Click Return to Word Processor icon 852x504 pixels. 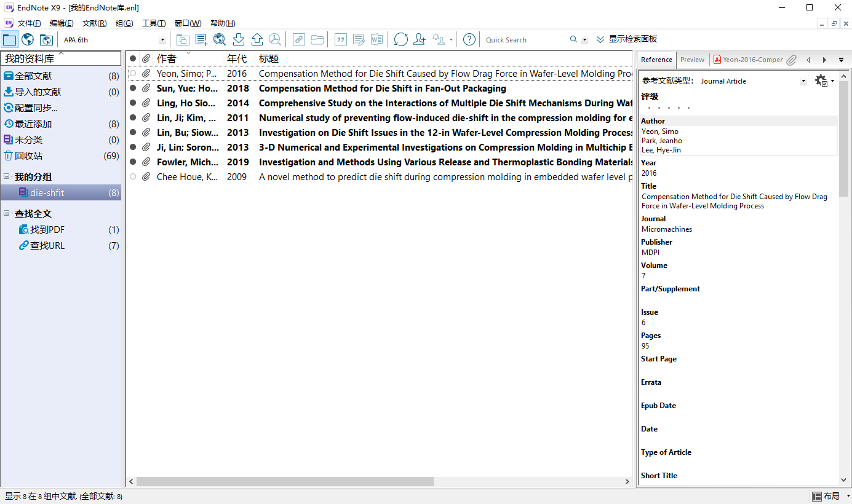(x=376, y=40)
